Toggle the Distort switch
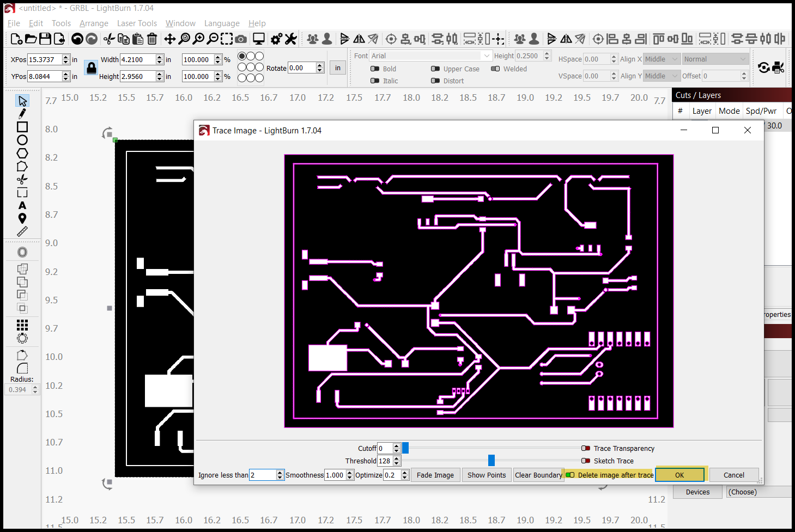Viewport: 795px width, 532px height. pyautogui.click(x=435, y=81)
